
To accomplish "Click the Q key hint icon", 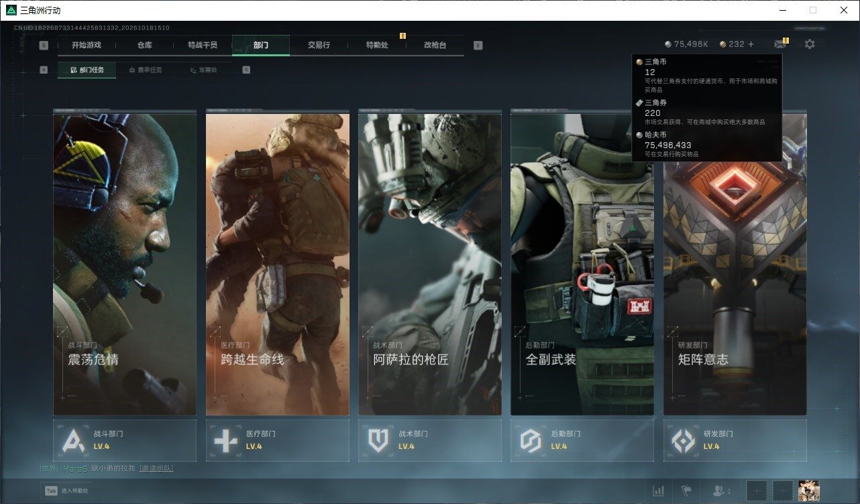I will pyautogui.click(x=44, y=46).
